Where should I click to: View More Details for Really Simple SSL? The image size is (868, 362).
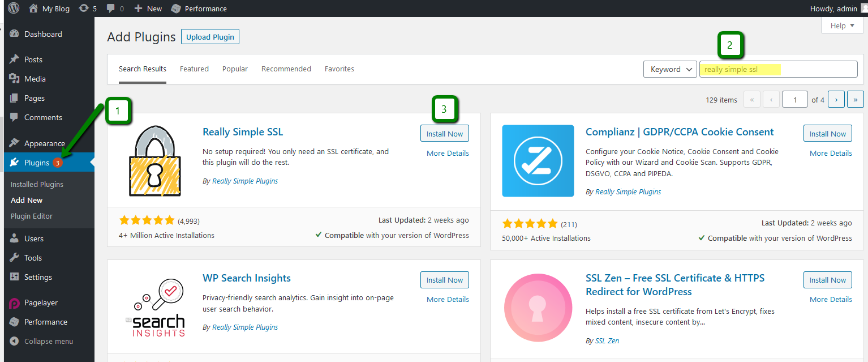[448, 153]
